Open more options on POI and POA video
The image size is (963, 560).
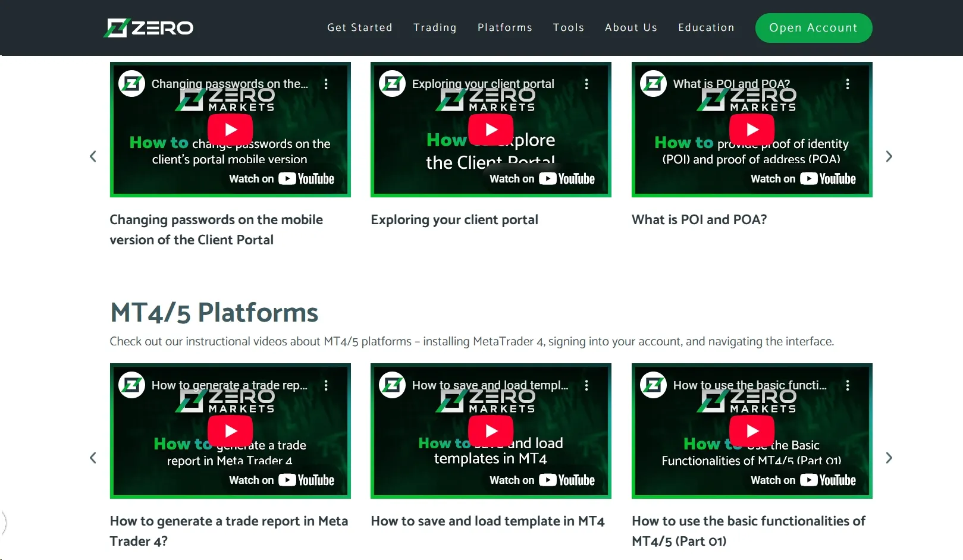[x=848, y=84]
